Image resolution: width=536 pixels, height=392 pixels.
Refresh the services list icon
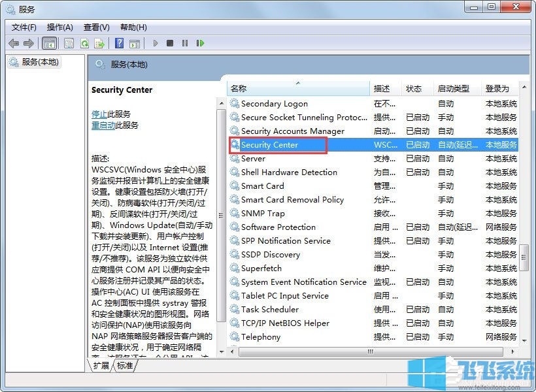click(85, 43)
